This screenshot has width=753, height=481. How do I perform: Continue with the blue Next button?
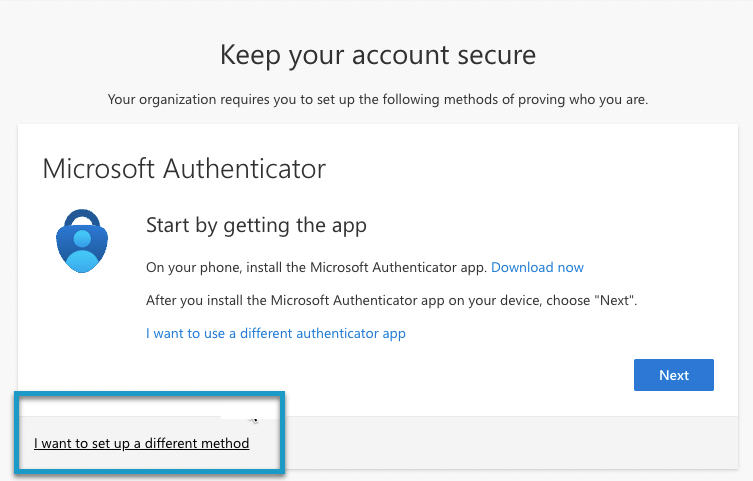(673, 375)
